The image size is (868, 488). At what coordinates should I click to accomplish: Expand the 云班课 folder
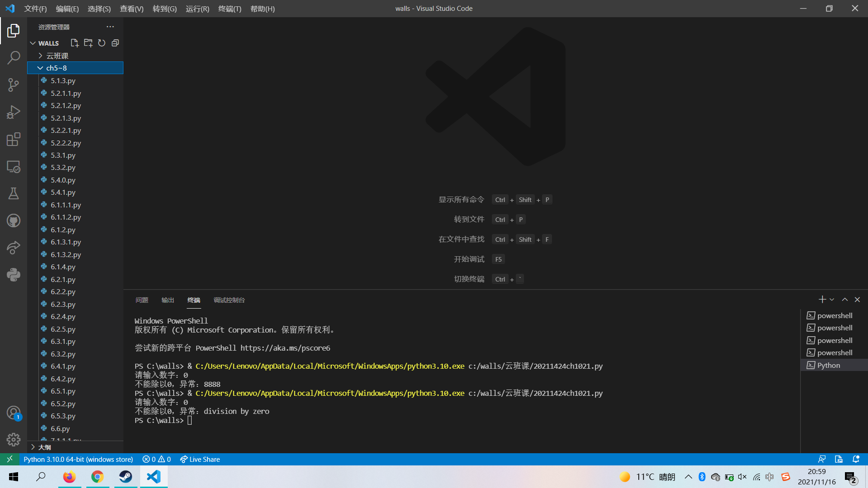pyautogui.click(x=57, y=56)
